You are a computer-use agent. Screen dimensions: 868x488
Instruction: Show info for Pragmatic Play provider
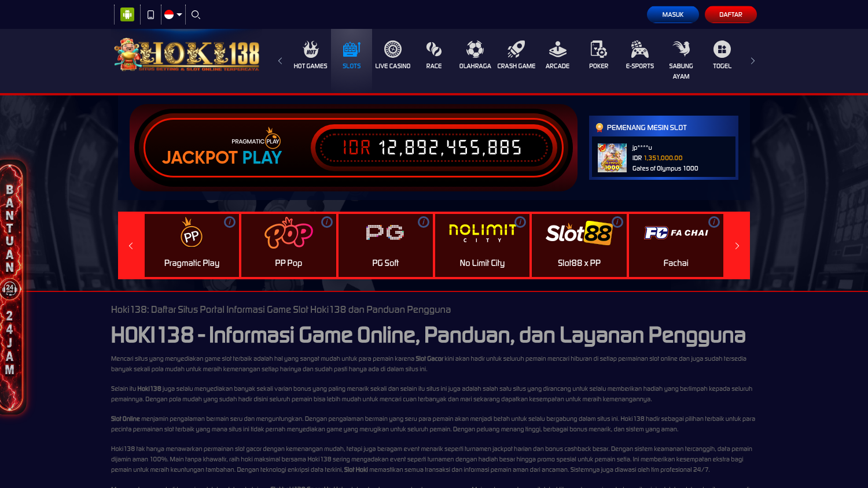230,222
